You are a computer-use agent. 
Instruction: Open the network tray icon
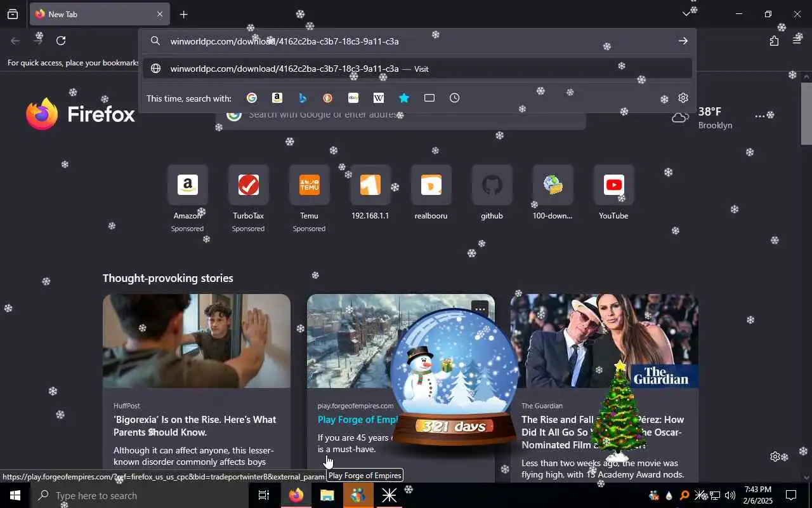(x=714, y=495)
